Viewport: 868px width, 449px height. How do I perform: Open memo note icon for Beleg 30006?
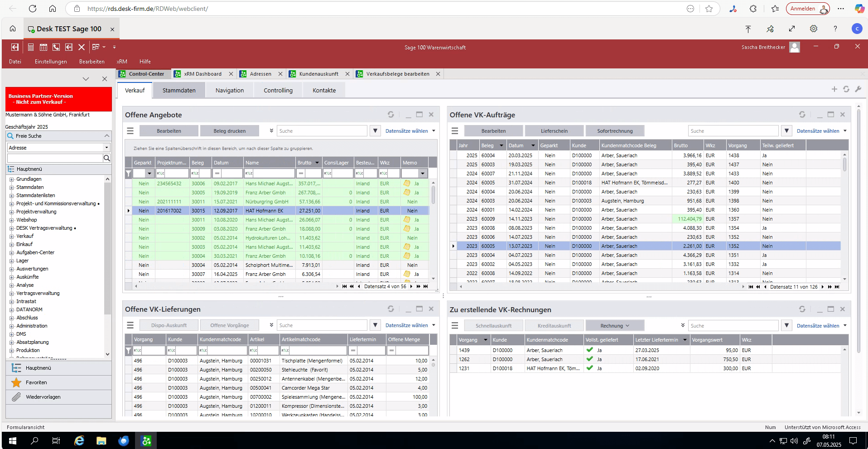[x=407, y=183]
